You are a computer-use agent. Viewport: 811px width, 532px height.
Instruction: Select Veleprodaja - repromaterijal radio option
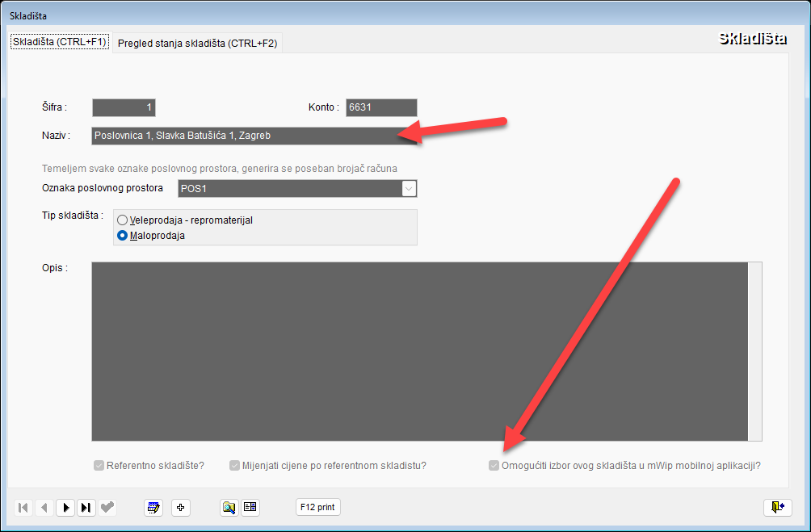click(123, 220)
